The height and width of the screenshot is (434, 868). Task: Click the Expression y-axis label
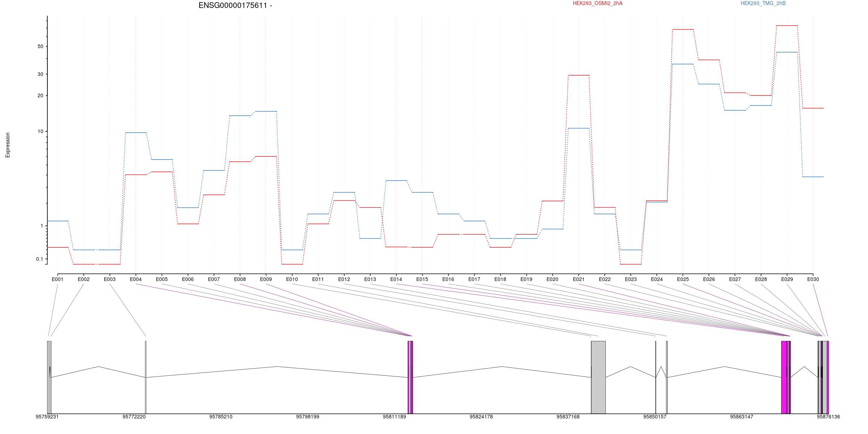[x=8, y=145]
